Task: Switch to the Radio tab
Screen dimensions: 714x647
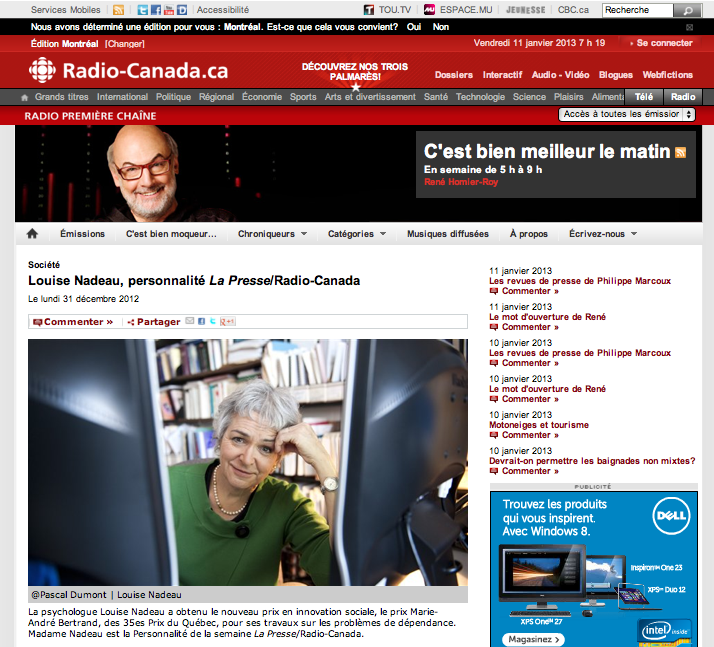Action: [x=683, y=97]
